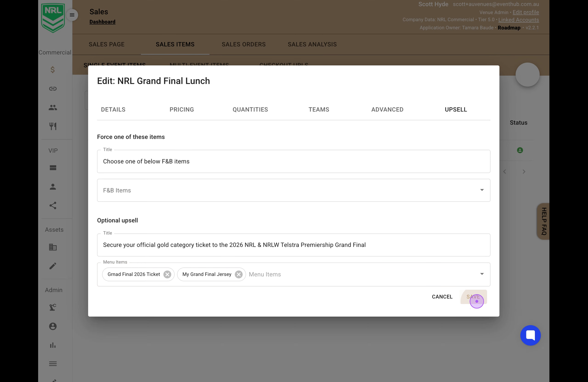Screen dimensions: 588x382
Task: Open the robotic arm Admin icon
Action: click(x=53, y=307)
